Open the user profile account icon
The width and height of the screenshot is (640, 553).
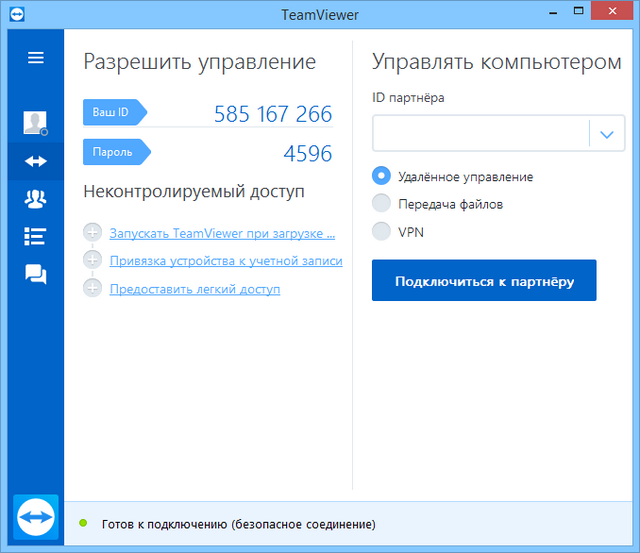[36, 123]
